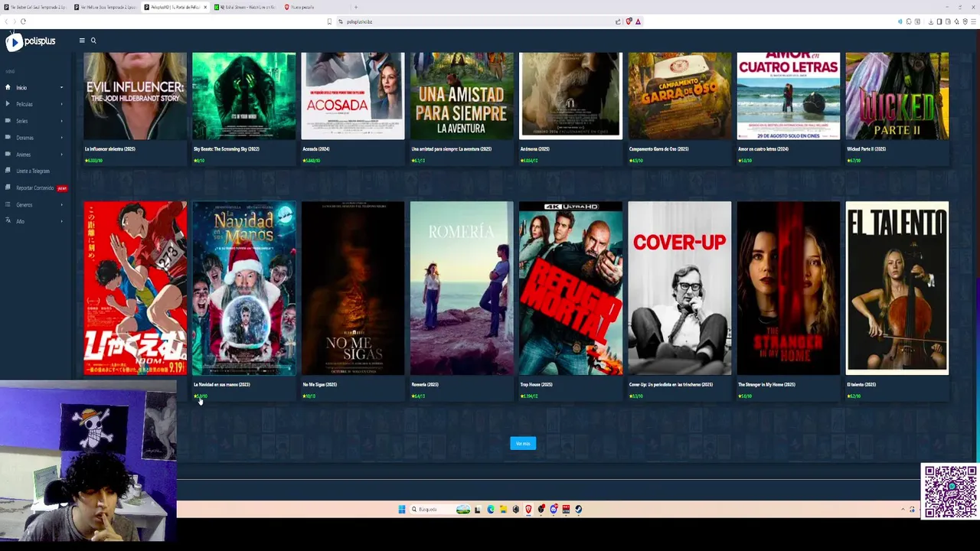Go back with the browser back arrow
This screenshot has width=980, height=551.
point(7,21)
